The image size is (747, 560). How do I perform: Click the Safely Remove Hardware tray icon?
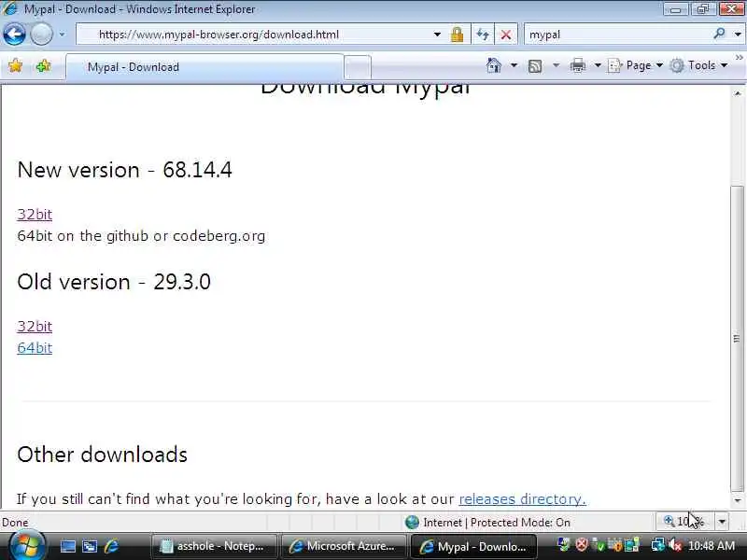[x=599, y=545]
